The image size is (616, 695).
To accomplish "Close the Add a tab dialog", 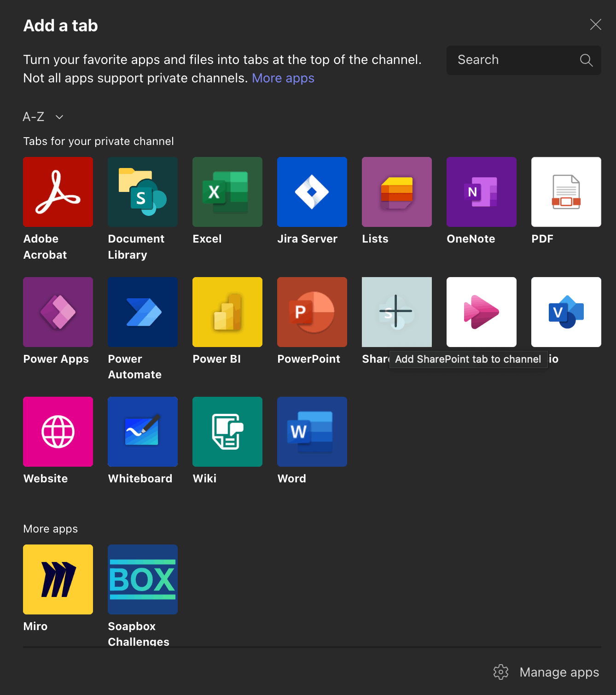I will (x=596, y=24).
